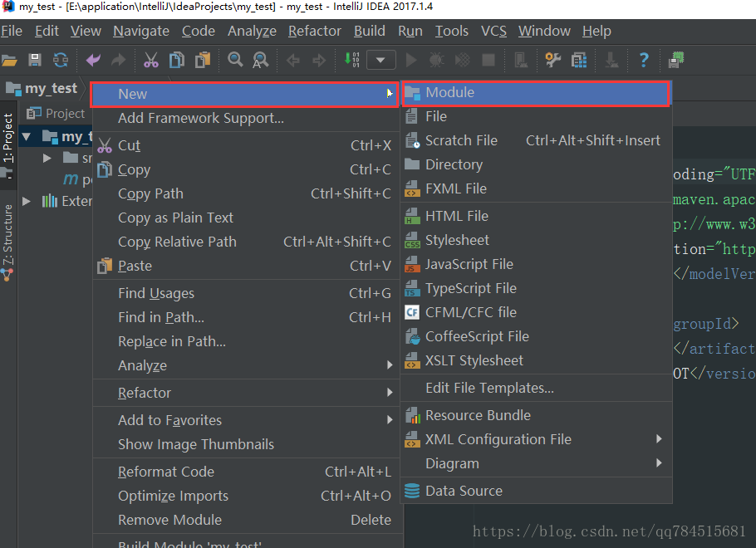Click Replace in Path...
Viewport: 756px width, 548px height.
tap(246, 342)
